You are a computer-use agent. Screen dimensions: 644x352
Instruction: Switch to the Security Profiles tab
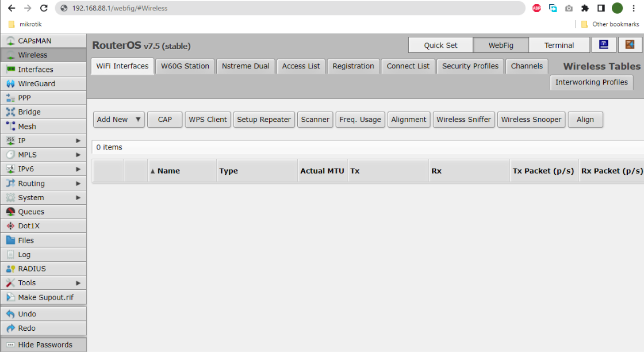[x=470, y=66]
